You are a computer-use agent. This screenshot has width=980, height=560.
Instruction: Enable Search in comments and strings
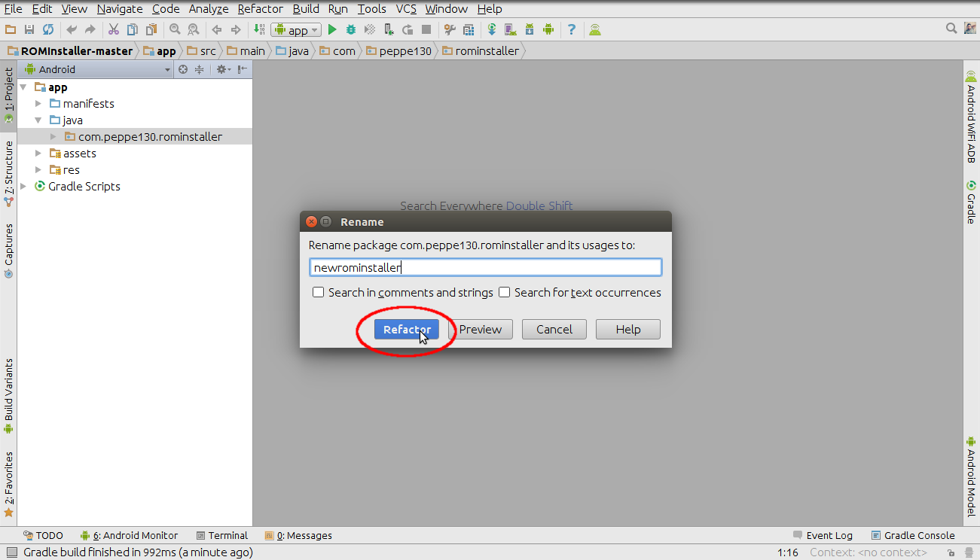[x=319, y=292]
